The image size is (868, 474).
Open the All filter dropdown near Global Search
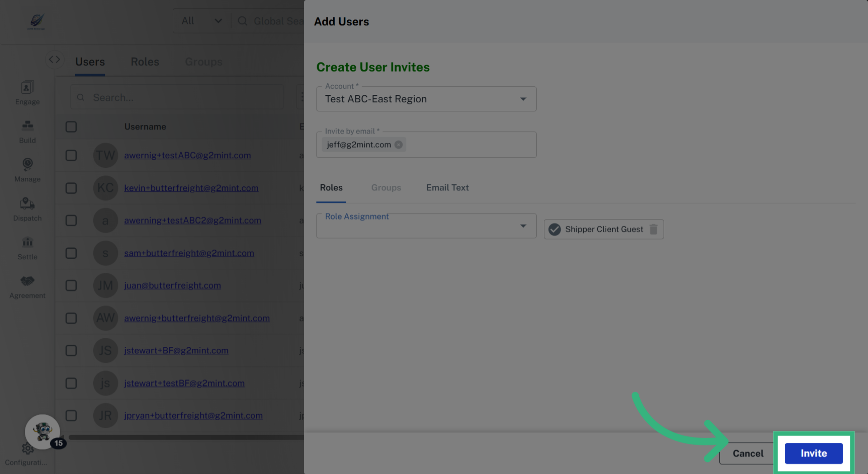[201, 20]
